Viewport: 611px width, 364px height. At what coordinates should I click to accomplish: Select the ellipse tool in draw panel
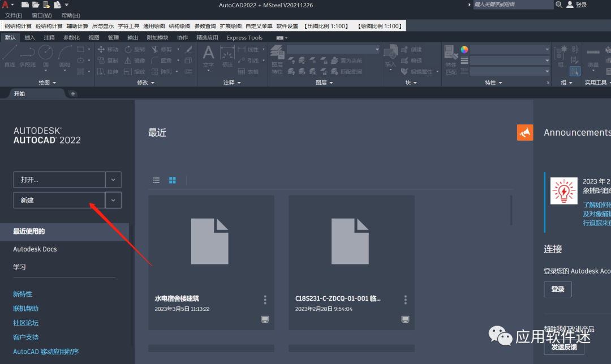81,60
